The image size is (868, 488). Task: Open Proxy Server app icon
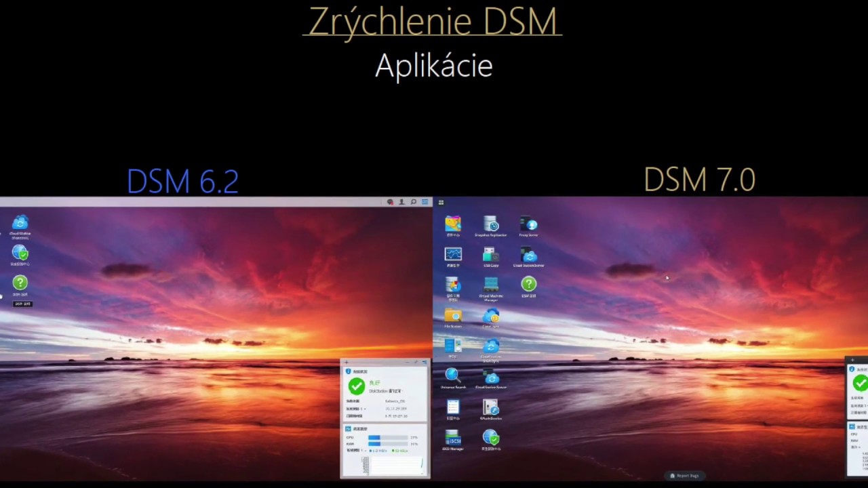coord(529,224)
